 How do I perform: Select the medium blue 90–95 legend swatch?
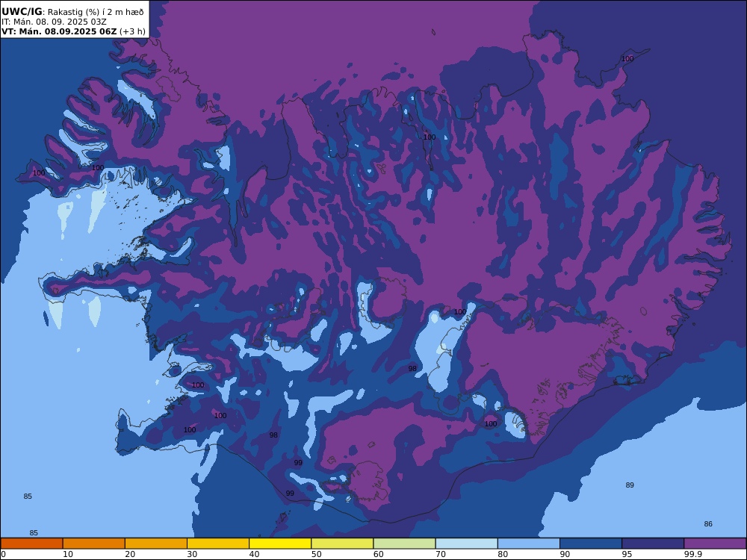[591, 544]
